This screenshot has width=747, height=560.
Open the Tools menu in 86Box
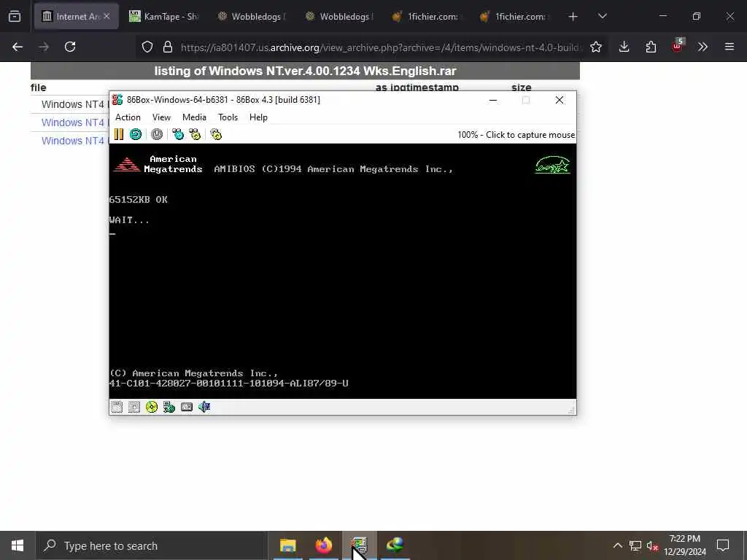(228, 117)
